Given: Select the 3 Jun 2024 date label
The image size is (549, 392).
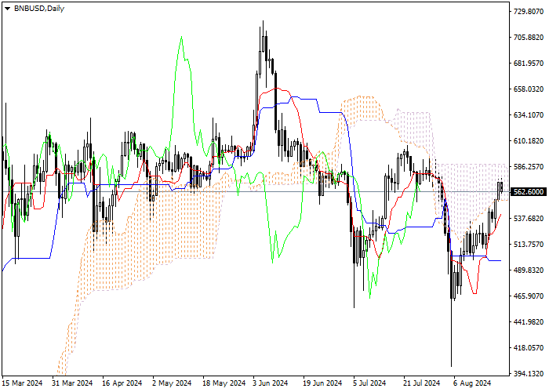Looking at the screenshot, I should click(271, 383).
